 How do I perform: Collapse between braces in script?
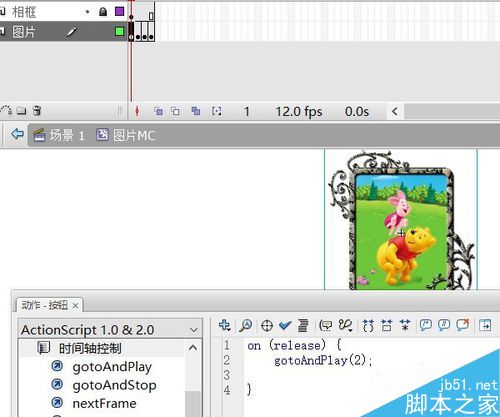click(x=368, y=325)
